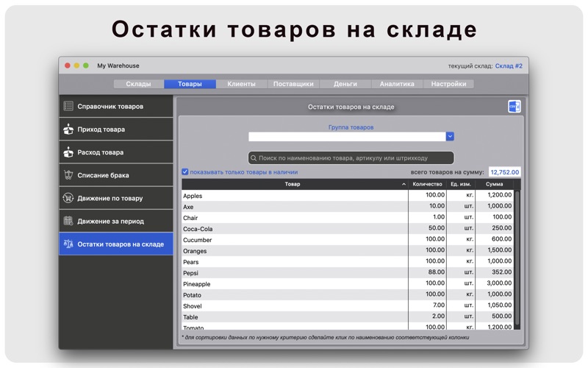Open Движение по товару section
The height and width of the screenshot is (368, 588).
116,198
